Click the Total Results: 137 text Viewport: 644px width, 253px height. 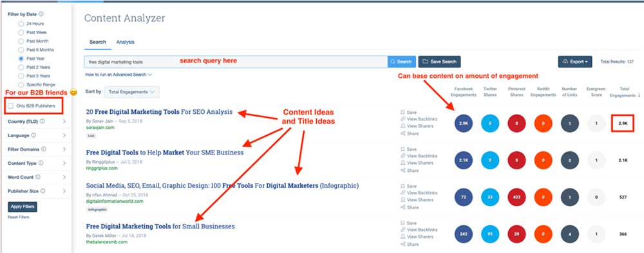point(617,62)
